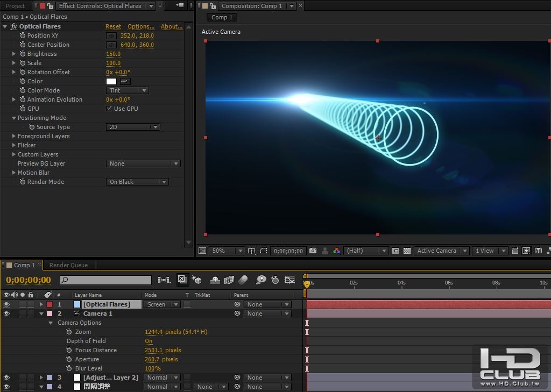Viewport: 551px width, 392px height.
Task: Click the Position XY crosshair picker
Action: (111, 36)
